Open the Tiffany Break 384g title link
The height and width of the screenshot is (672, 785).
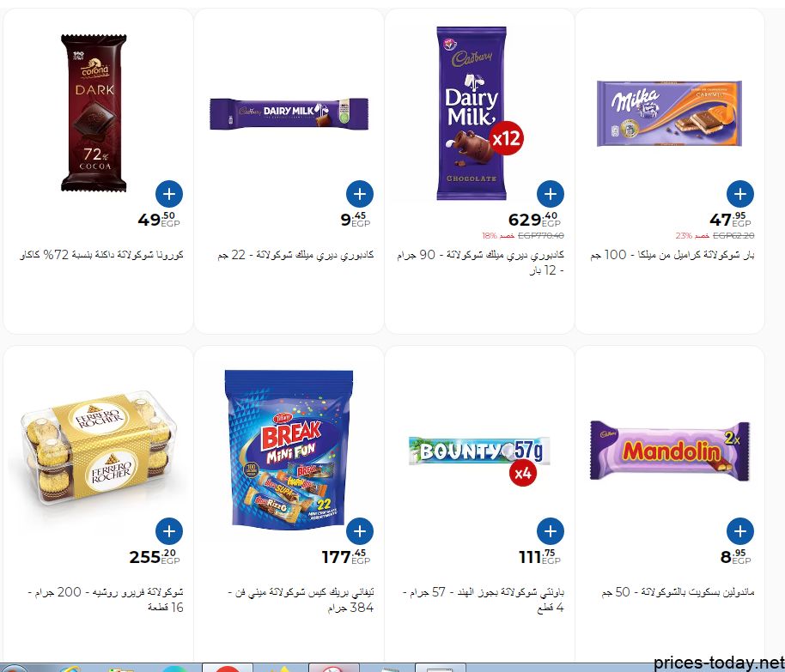pos(301,599)
